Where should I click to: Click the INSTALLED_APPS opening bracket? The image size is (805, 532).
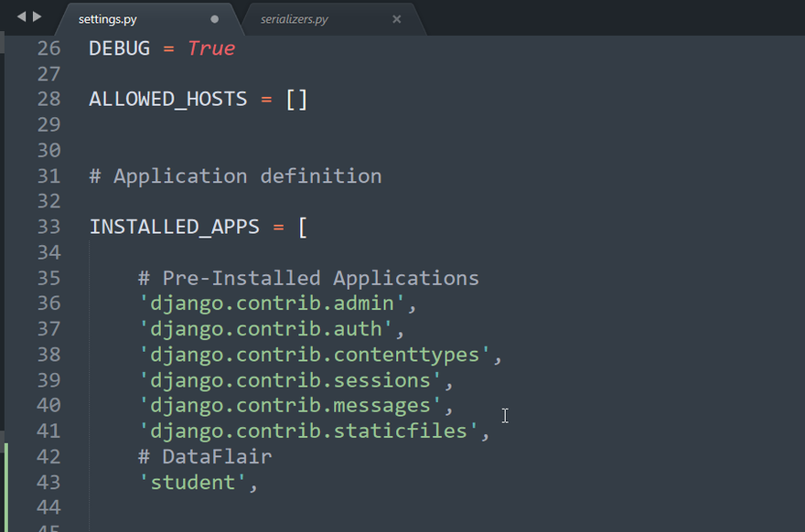point(303,227)
